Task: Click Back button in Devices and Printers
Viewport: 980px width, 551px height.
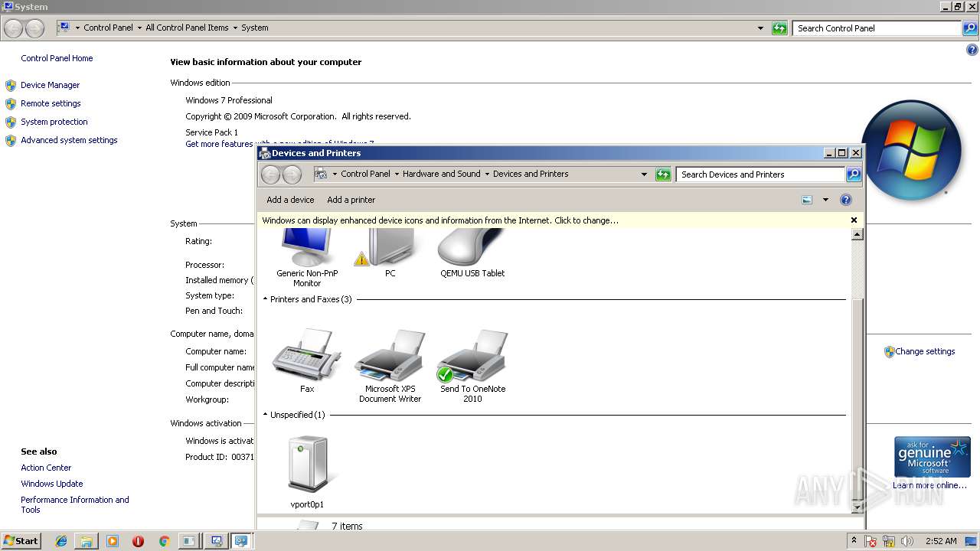Action: (x=270, y=174)
